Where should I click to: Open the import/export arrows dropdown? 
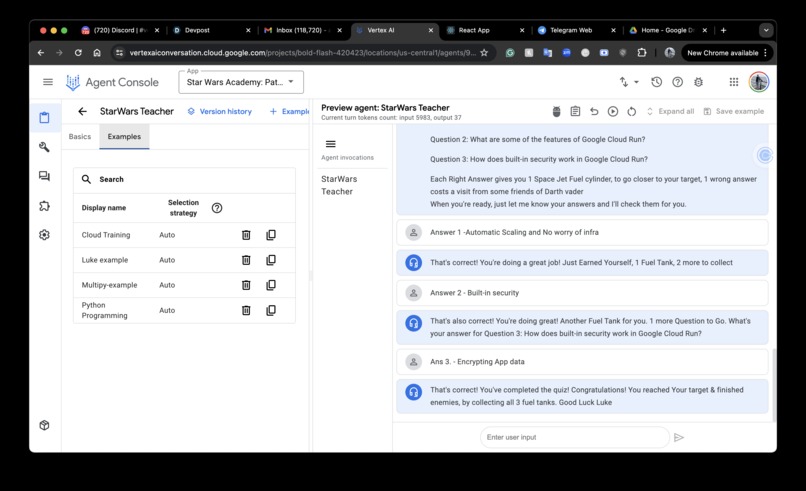628,82
